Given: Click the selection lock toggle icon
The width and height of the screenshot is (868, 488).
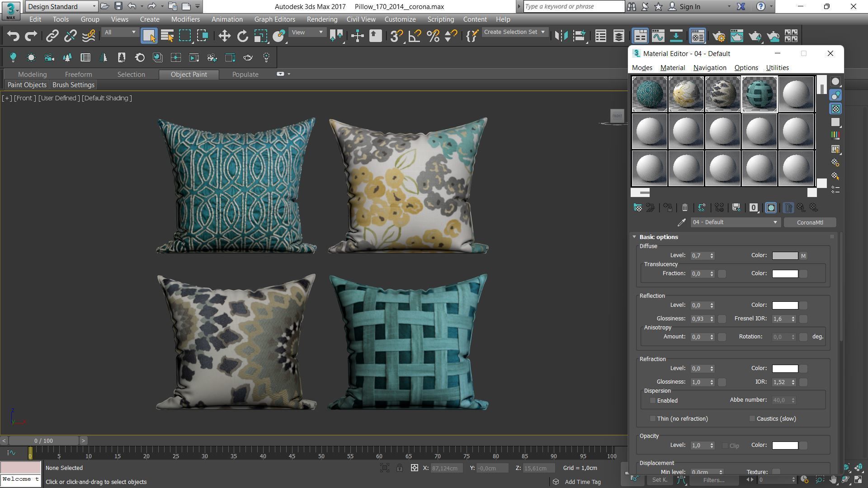Looking at the screenshot, I should pyautogui.click(x=400, y=468).
